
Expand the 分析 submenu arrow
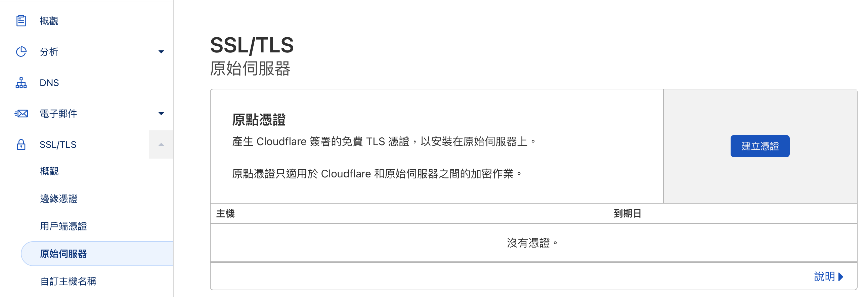point(161,52)
